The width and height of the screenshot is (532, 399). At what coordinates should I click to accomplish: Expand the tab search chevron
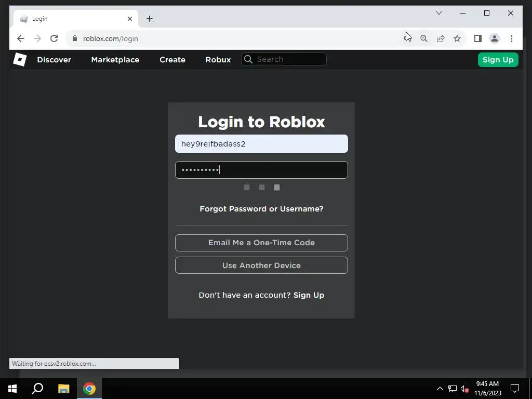click(439, 13)
